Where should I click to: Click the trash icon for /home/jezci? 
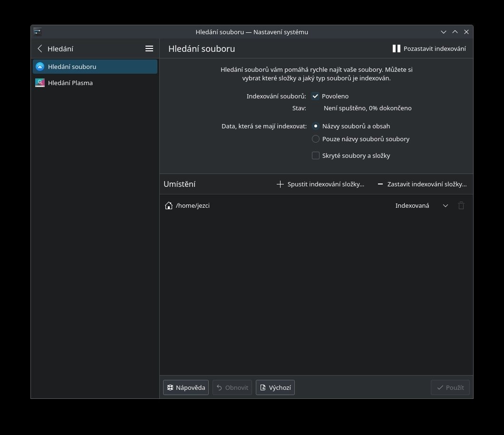point(461,205)
